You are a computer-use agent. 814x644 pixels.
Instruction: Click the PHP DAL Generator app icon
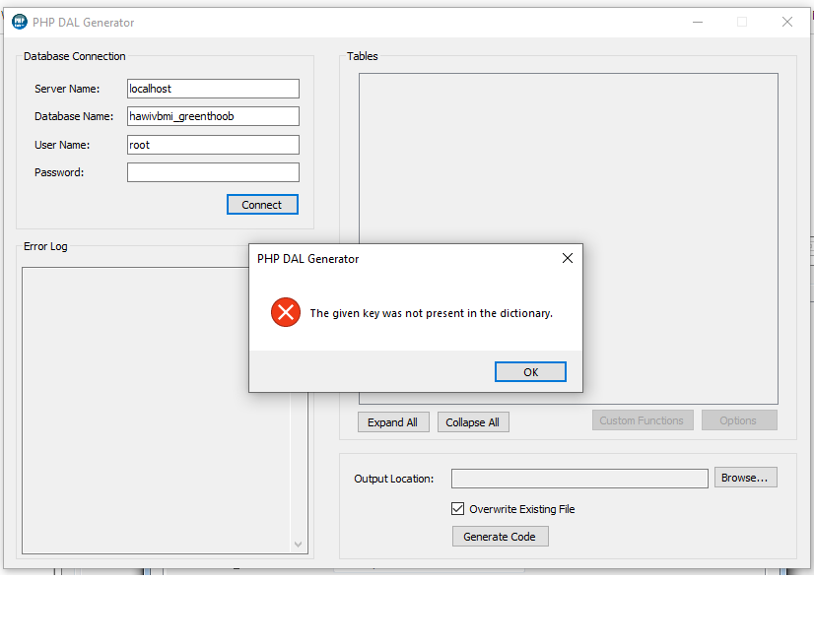click(x=20, y=22)
